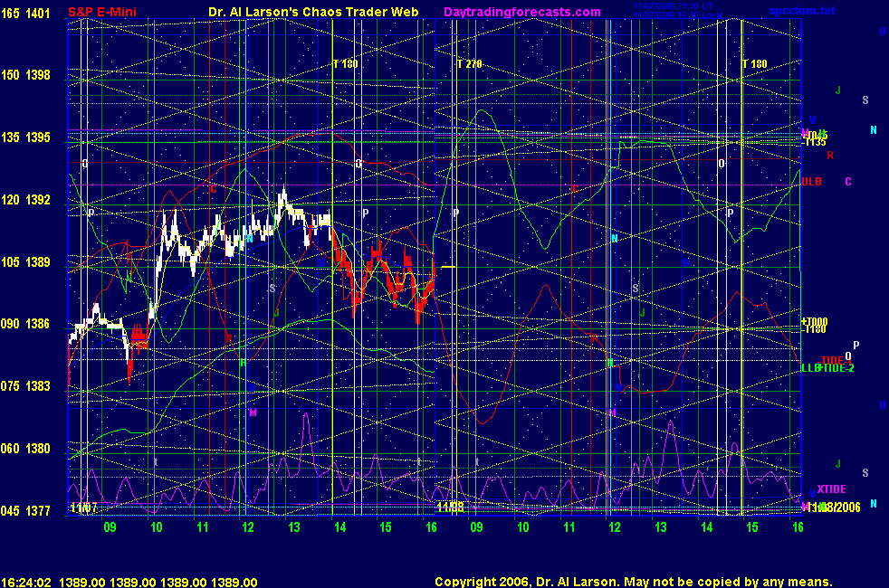Click the 11/07/2006 21:30 UT timestamp
Screen dimensions: 889x588
pyautogui.click(x=673, y=6)
